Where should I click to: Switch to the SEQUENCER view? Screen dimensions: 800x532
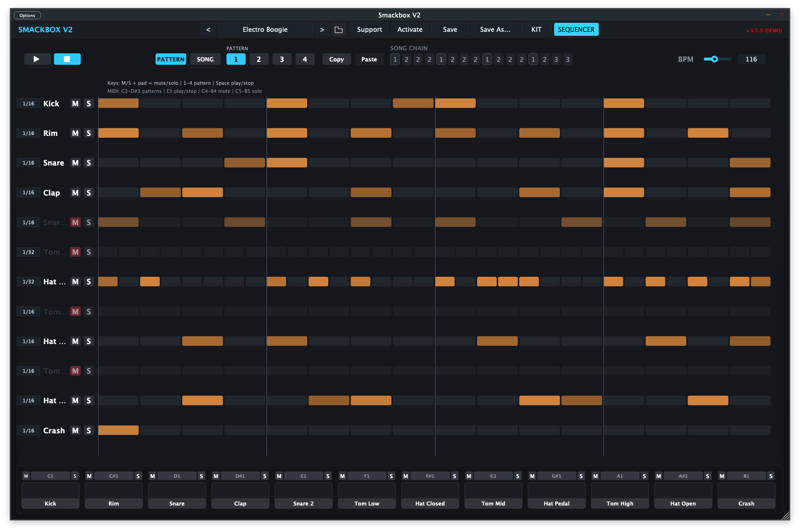576,30
